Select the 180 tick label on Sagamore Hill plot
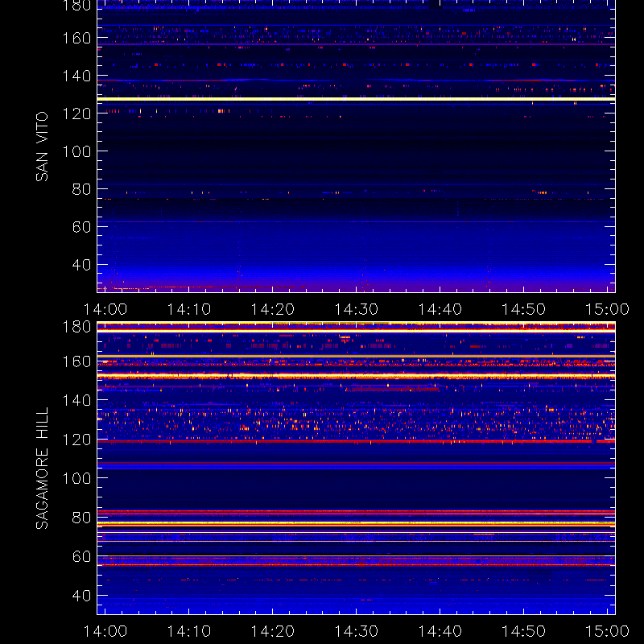 click(76, 327)
